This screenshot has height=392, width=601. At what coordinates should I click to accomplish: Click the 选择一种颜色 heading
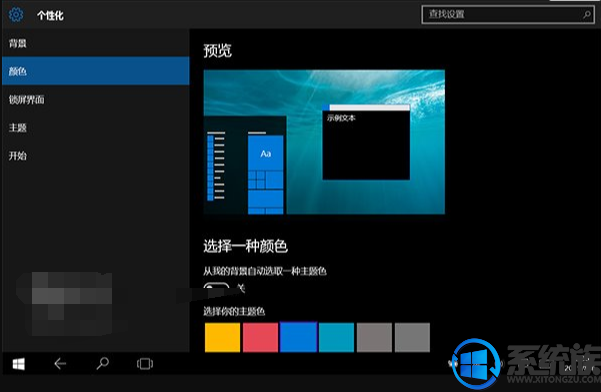tap(245, 246)
